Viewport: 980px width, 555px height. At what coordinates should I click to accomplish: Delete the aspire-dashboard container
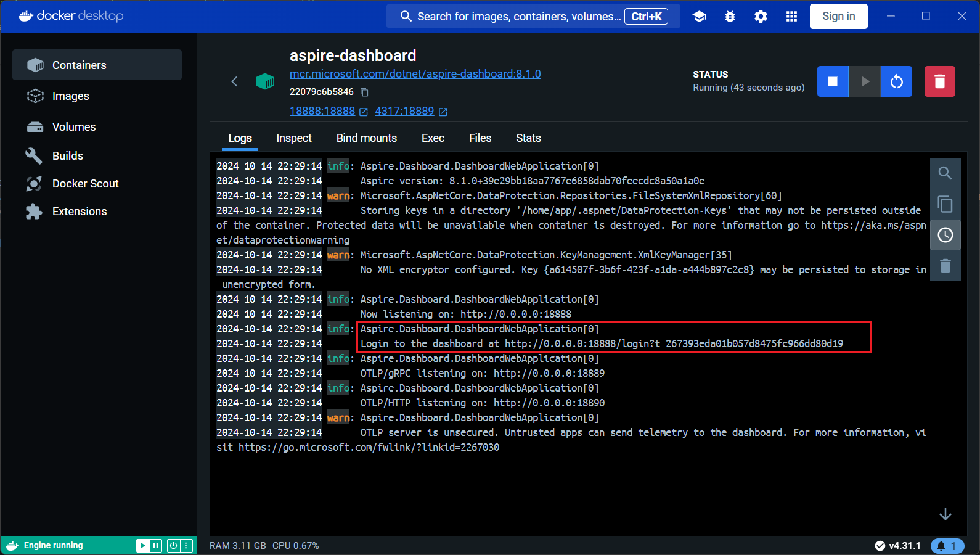coord(940,81)
